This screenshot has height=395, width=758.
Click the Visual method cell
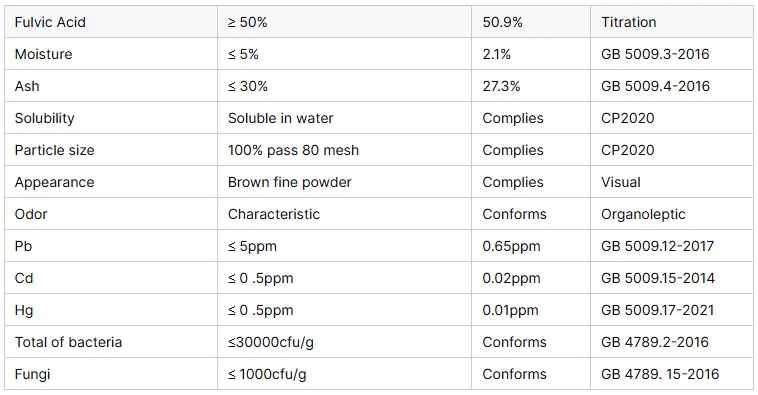[621, 182]
